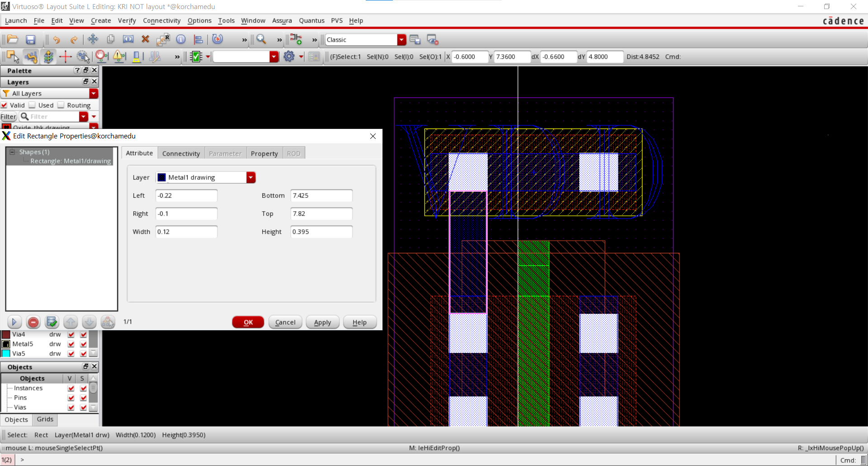Toggle visibility checkbox for Via5 layer

(71, 353)
